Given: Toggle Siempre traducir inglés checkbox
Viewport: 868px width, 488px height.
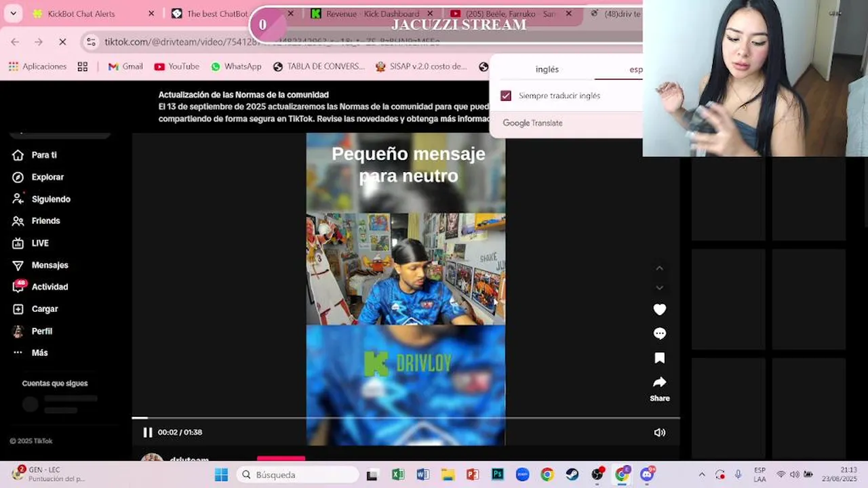Looking at the screenshot, I should pos(506,96).
